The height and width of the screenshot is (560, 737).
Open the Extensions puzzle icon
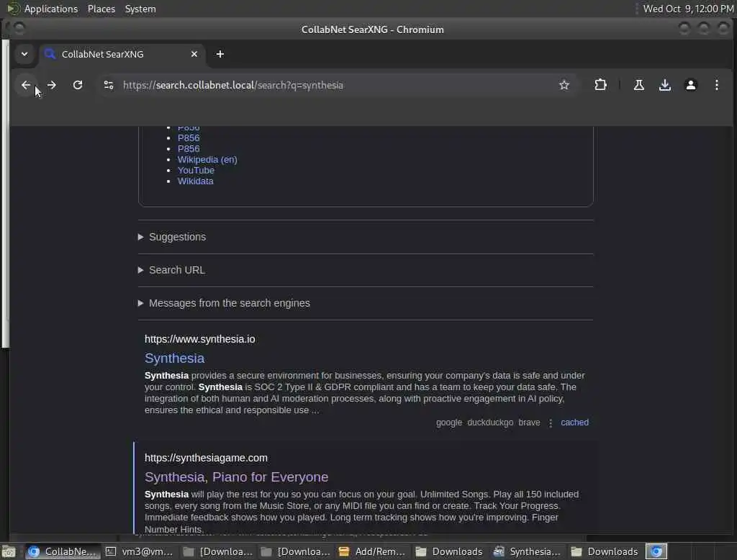coord(600,85)
